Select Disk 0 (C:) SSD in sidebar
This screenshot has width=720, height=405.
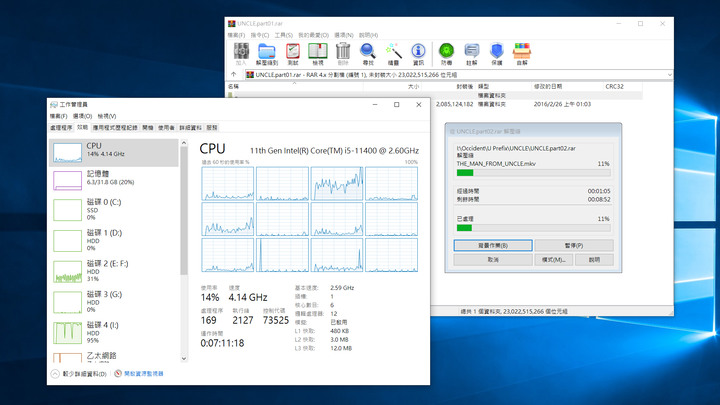tap(113, 209)
